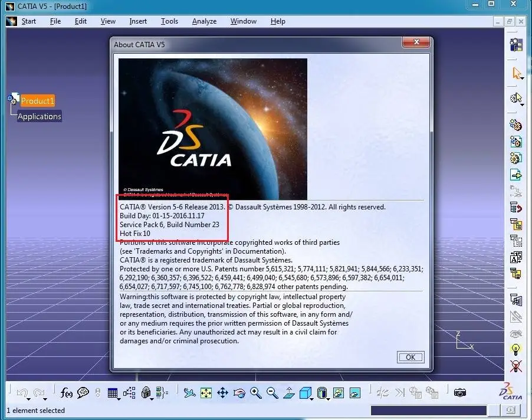The width and height of the screenshot is (532, 420).
Task: Click the Select arrow tool
Action: 516,73
